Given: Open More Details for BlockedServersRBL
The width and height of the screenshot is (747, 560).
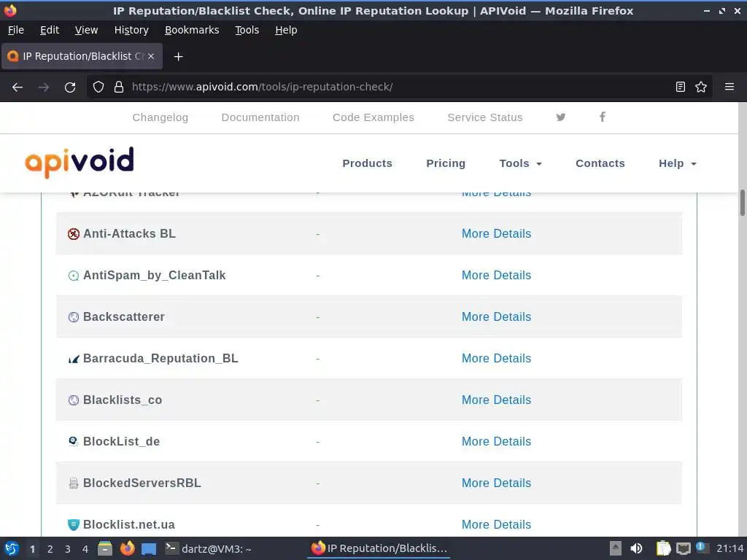Looking at the screenshot, I should 496,483.
